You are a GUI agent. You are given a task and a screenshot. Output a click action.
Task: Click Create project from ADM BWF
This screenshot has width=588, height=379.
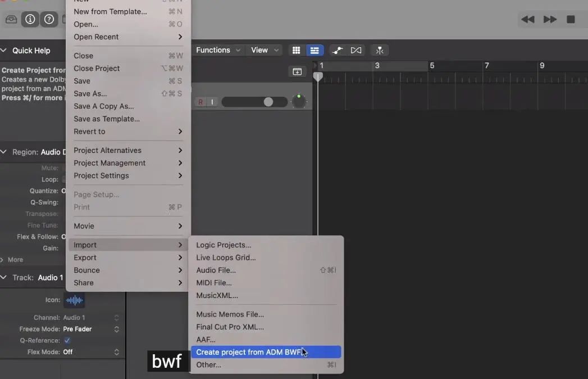(266, 352)
